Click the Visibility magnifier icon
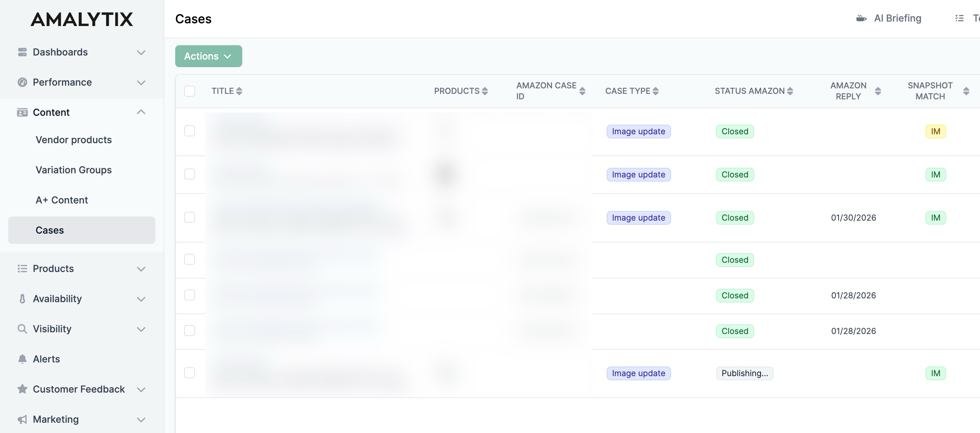Image resolution: width=980 pixels, height=433 pixels. pyautogui.click(x=22, y=329)
